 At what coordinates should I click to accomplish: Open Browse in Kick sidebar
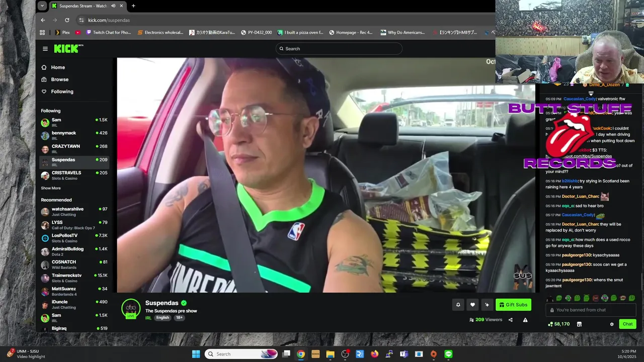(55, 79)
